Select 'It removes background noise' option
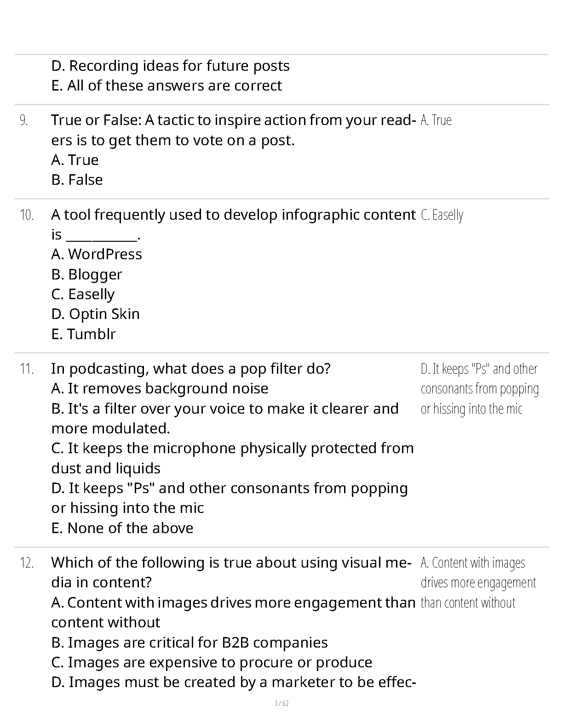This screenshot has height=728, width=563. [x=160, y=388]
